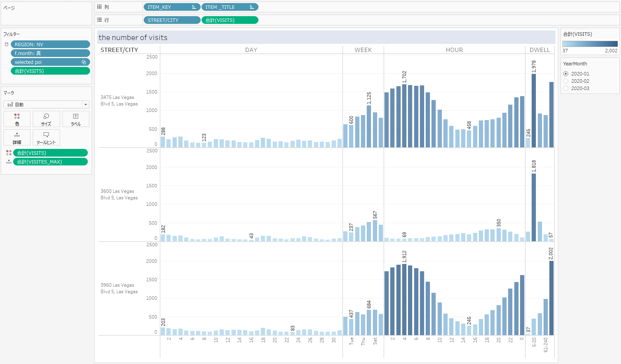Click the set icon on selected poi filter

tap(84, 62)
